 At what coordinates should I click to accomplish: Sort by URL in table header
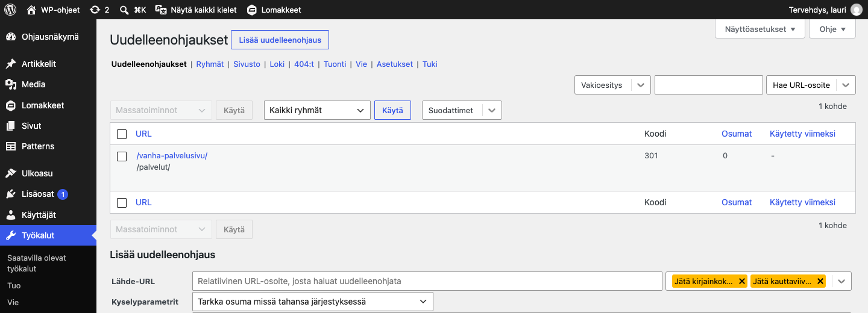143,134
